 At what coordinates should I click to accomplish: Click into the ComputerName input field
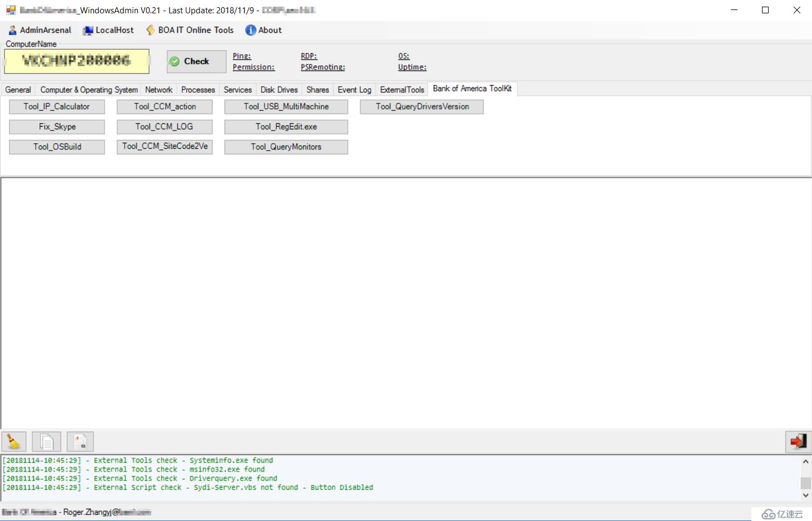(77, 61)
